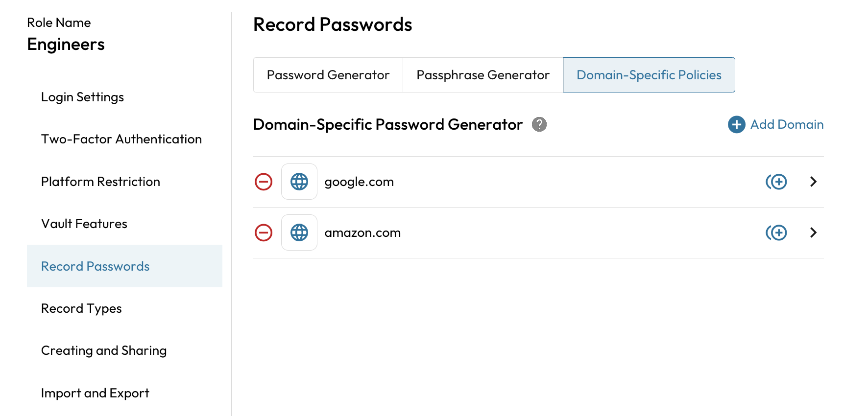Click the circled plus icon on amazon.com row
The image size is (868, 416).
coord(776,232)
